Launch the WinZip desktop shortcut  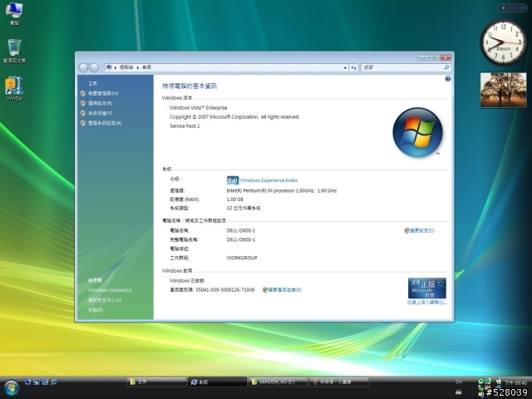click(14, 89)
